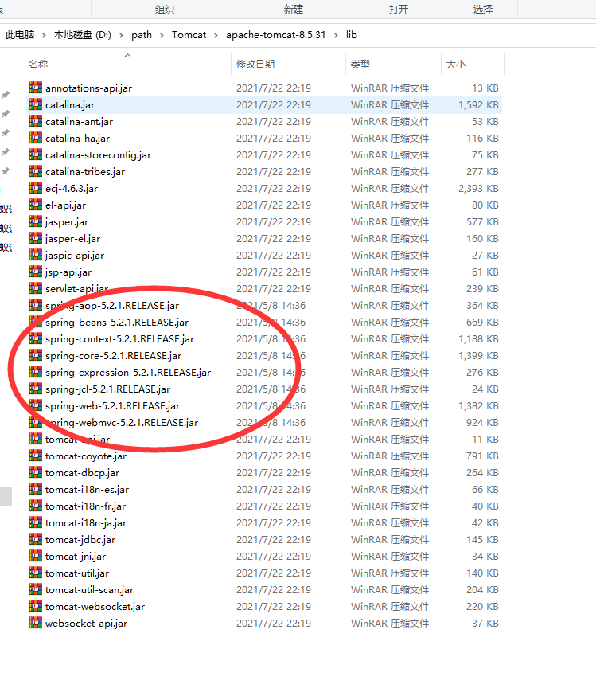Click the tomcat-i18n-es.jar file icon
The image size is (596, 700).
point(36,489)
